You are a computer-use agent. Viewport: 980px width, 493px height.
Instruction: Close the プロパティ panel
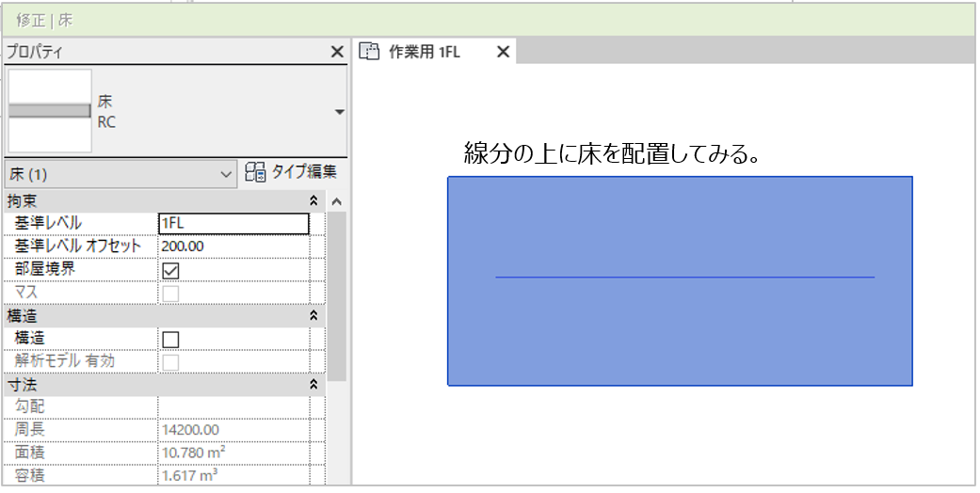(337, 52)
